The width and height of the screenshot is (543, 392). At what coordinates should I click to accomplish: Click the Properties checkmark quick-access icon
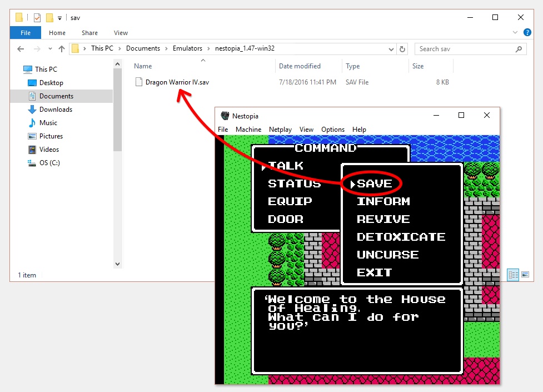point(37,18)
